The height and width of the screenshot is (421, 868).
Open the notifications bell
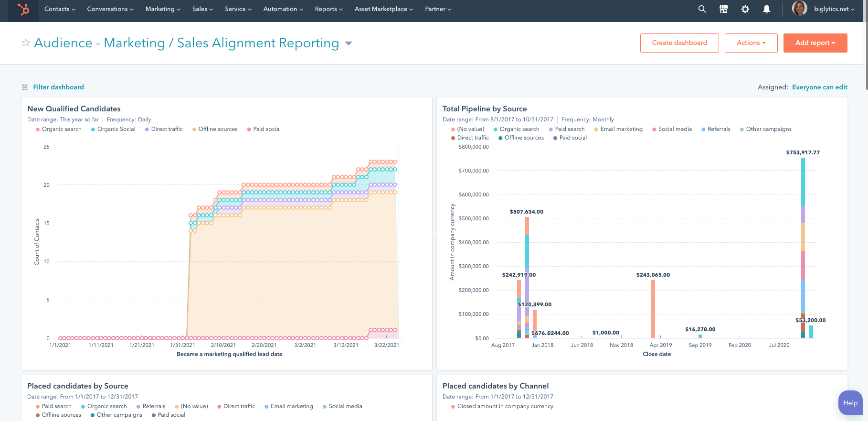[766, 9]
